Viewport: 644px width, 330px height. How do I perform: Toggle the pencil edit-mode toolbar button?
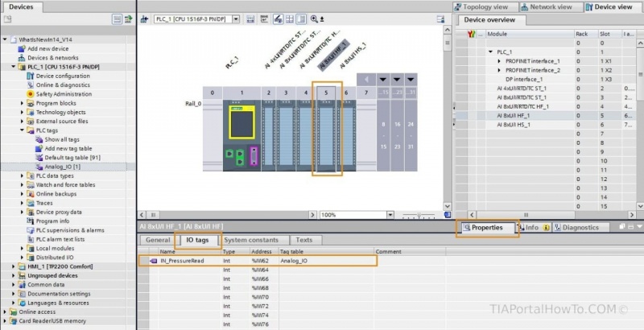278,19
